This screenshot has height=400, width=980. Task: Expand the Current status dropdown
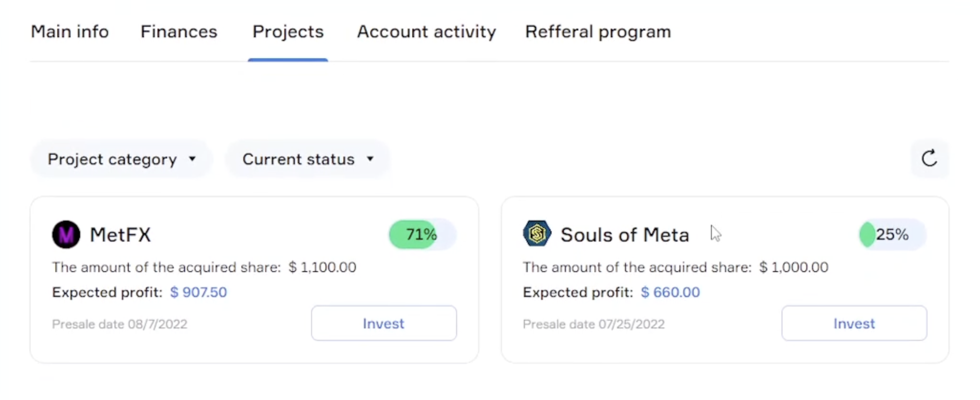[x=308, y=159]
